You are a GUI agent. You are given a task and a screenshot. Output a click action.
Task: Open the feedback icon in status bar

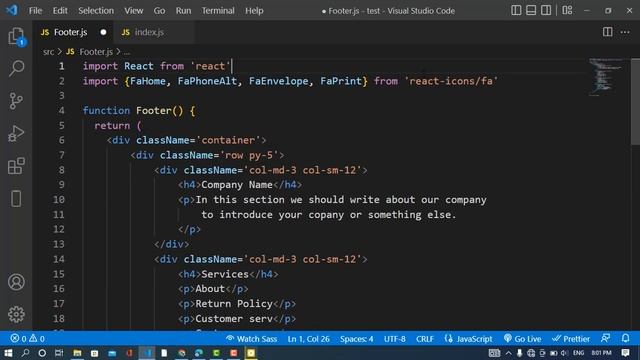[606, 338]
